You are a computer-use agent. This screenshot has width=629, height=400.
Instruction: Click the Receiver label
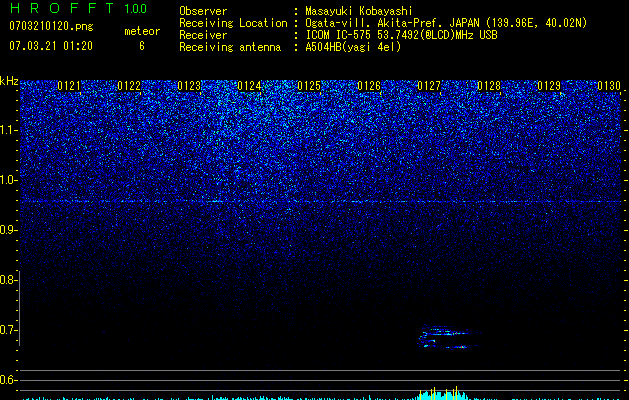click(x=203, y=35)
